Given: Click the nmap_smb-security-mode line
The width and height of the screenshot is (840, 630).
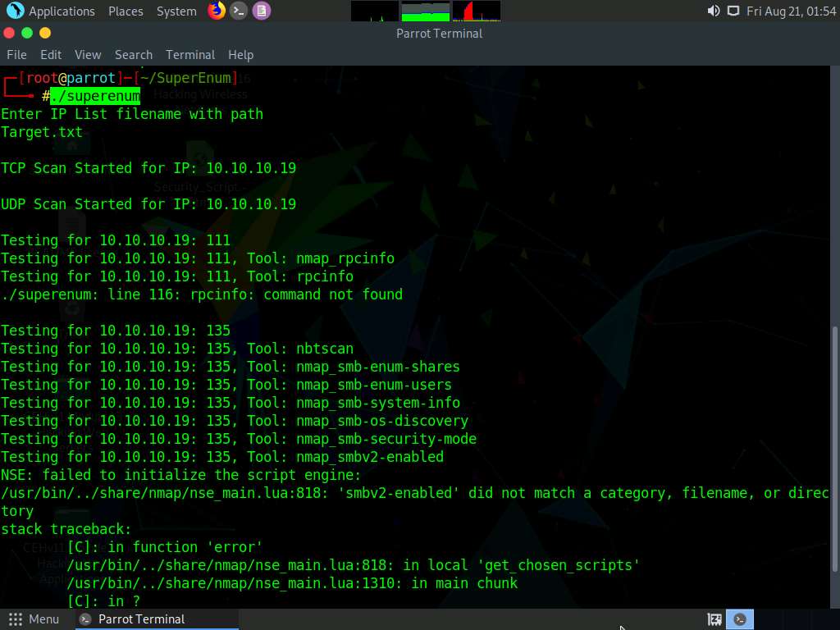Looking at the screenshot, I should click(239, 439).
